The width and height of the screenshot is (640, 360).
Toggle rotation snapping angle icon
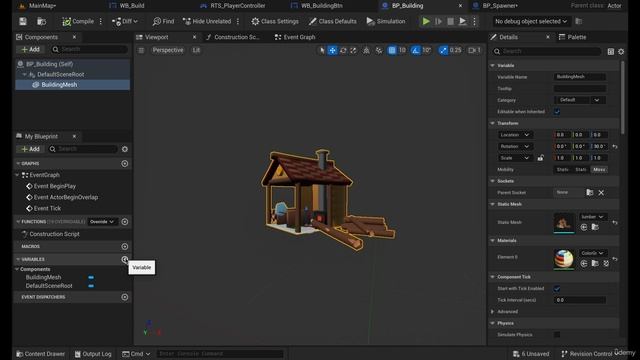(x=415, y=50)
